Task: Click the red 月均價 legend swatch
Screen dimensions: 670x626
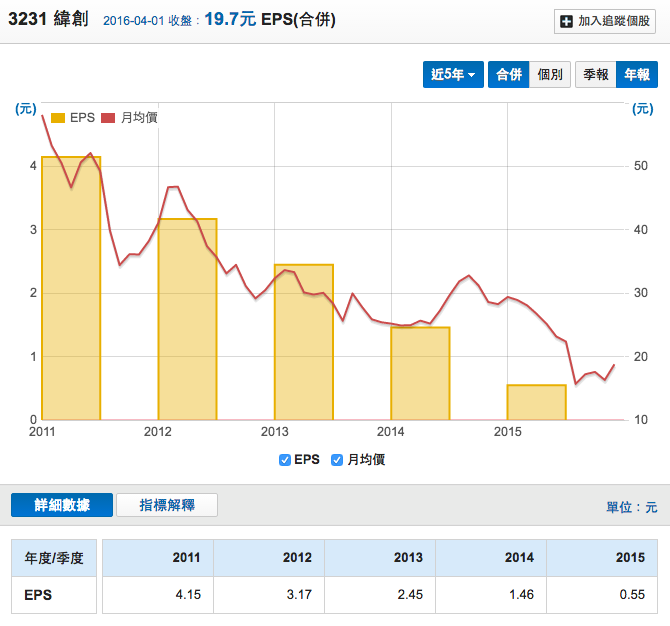Action: 109,117
